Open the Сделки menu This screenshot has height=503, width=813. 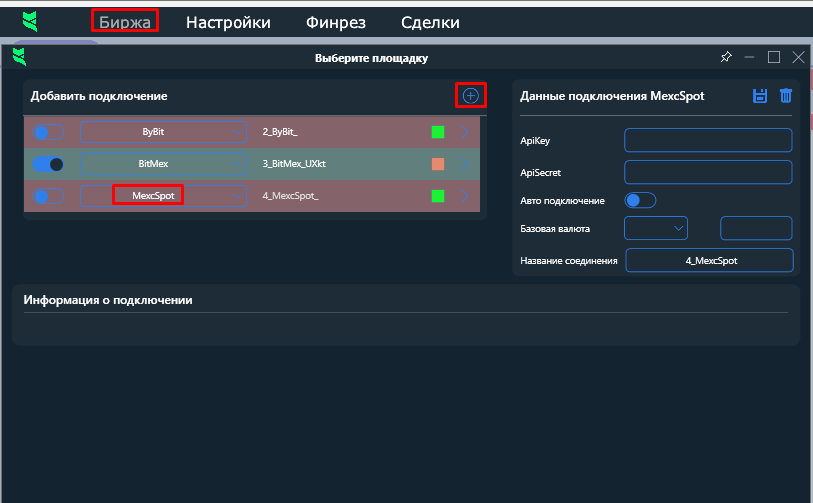[x=430, y=22]
